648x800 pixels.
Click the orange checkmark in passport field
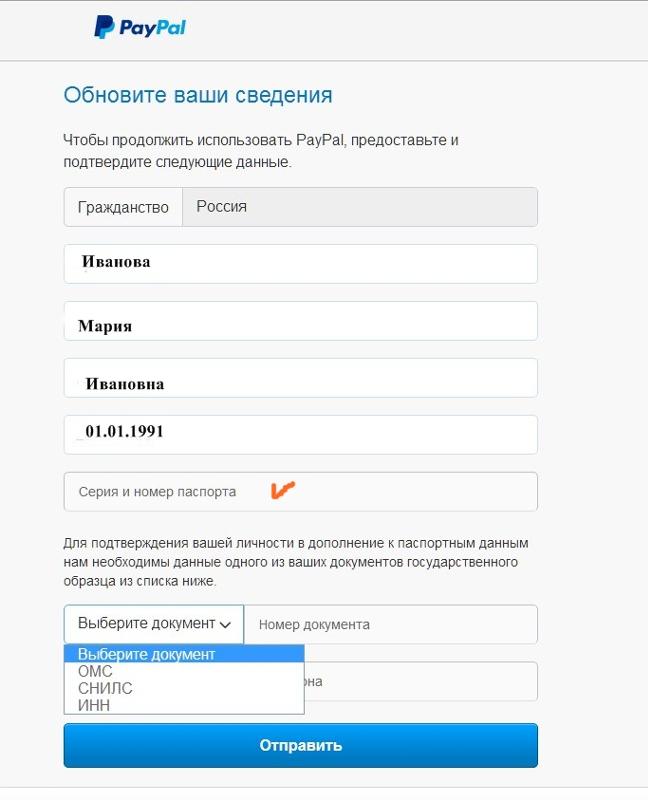[x=283, y=490]
